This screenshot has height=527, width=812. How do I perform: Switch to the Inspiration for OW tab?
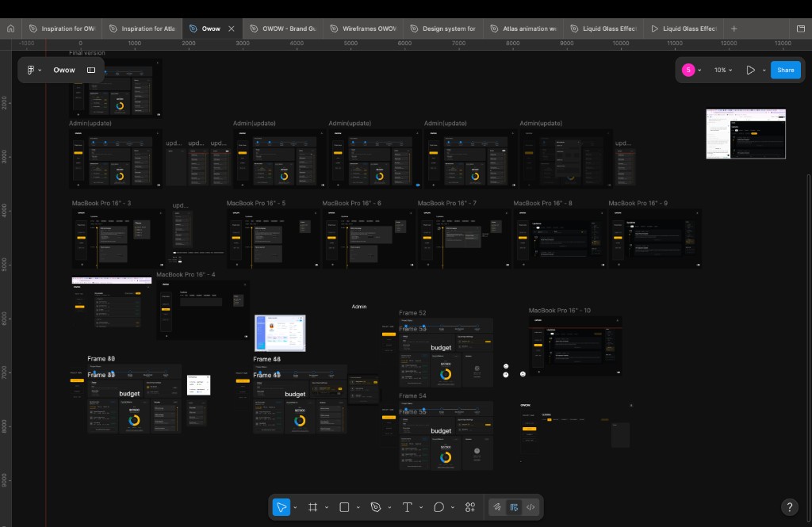[x=62, y=29]
